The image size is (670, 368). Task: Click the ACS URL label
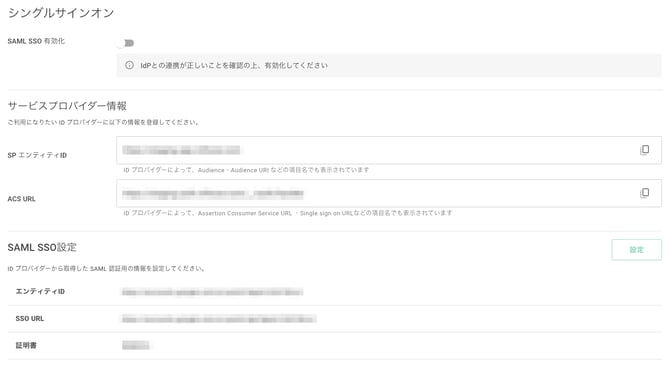21,199
